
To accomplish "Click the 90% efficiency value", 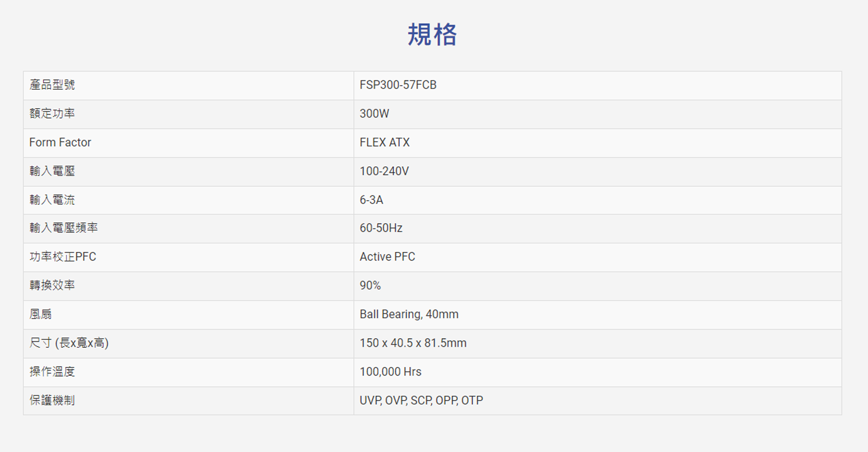I will point(370,286).
